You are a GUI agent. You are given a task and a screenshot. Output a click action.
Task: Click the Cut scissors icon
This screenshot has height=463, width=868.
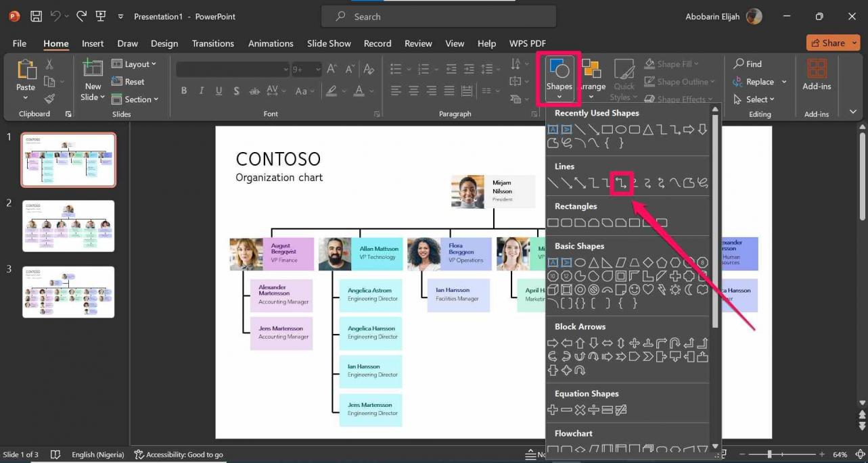(x=49, y=64)
